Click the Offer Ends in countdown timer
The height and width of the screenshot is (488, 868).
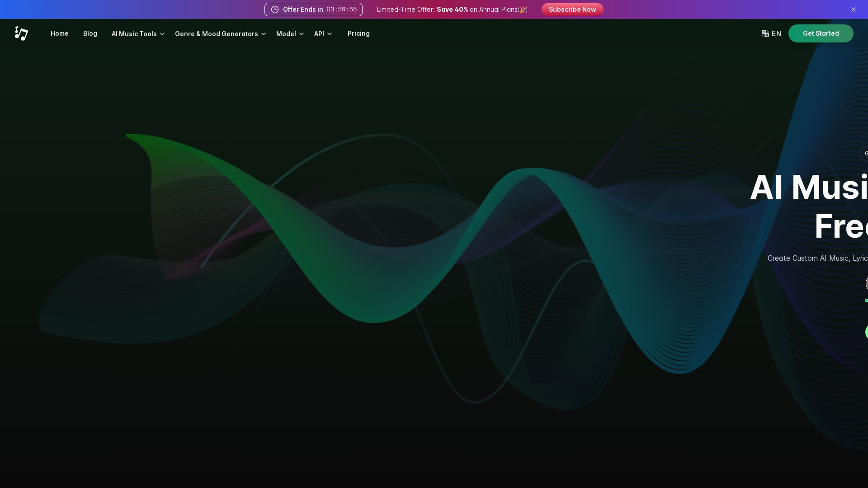pyautogui.click(x=313, y=9)
